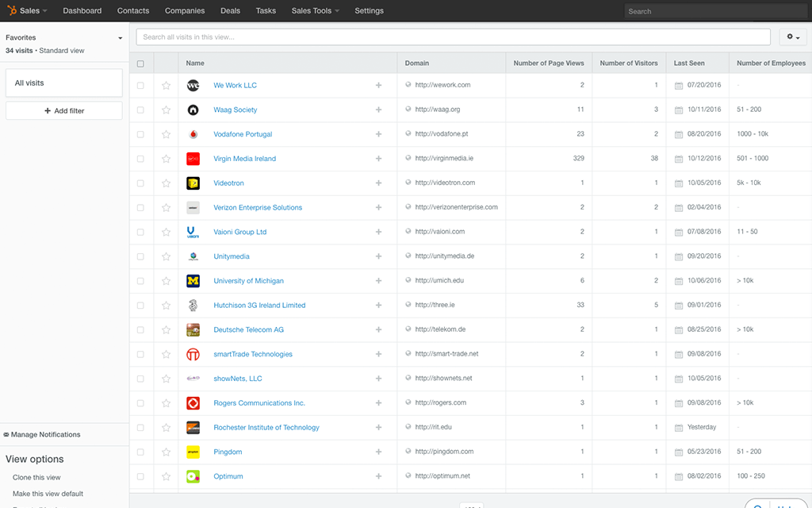Image resolution: width=812 pixels, height=508 pixels.
Task: Open Settings in top navigation
Action: tap(370, 10)
